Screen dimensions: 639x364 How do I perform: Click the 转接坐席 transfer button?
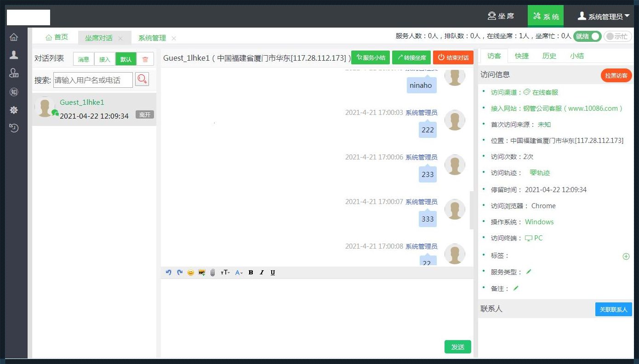click(411, 57)
